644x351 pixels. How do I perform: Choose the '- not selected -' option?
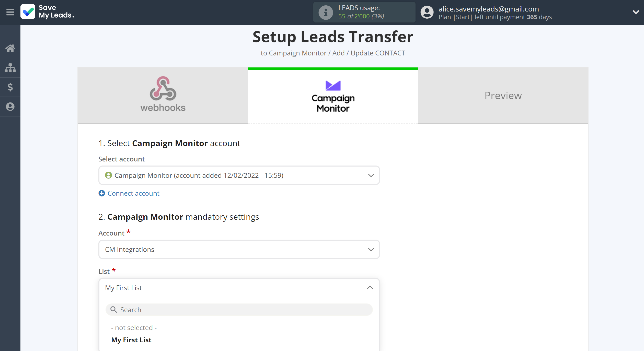coord(134,327)
